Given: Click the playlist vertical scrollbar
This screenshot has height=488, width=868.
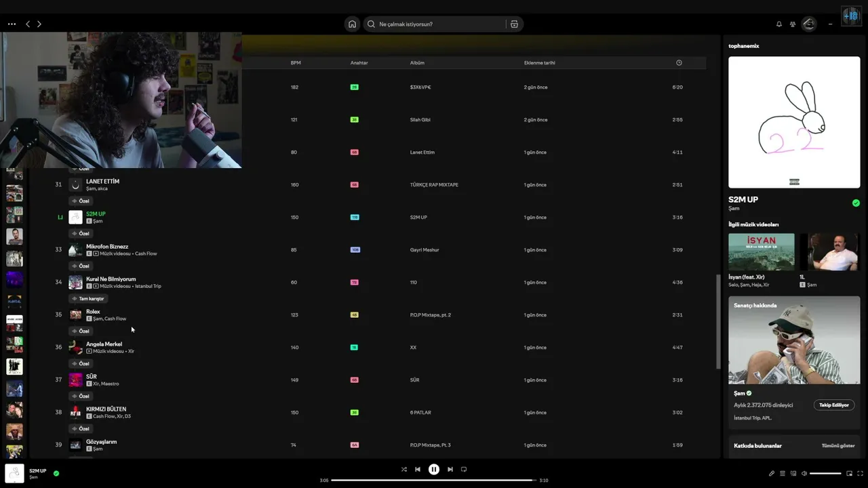Looking at the screenshot, I should [718, 322].
